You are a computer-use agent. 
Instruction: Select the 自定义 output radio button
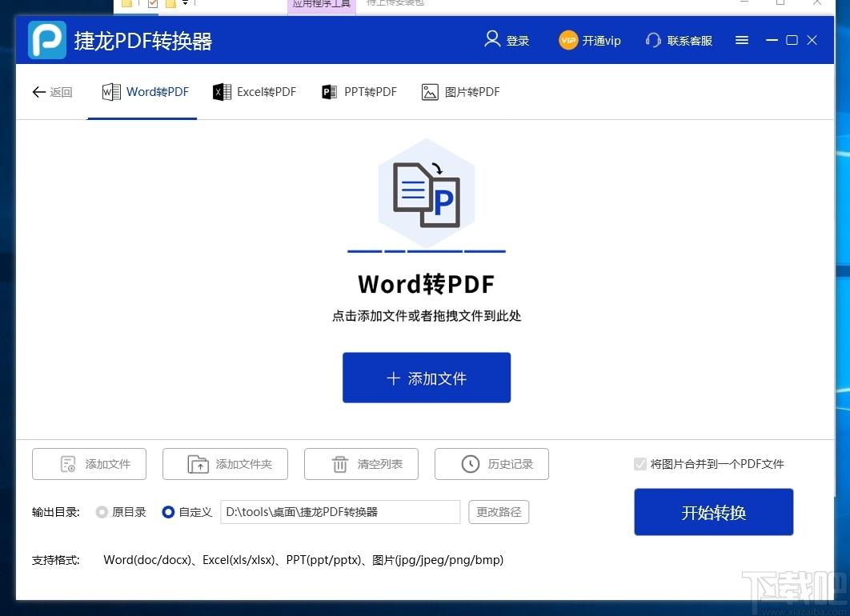pos(168,512)
